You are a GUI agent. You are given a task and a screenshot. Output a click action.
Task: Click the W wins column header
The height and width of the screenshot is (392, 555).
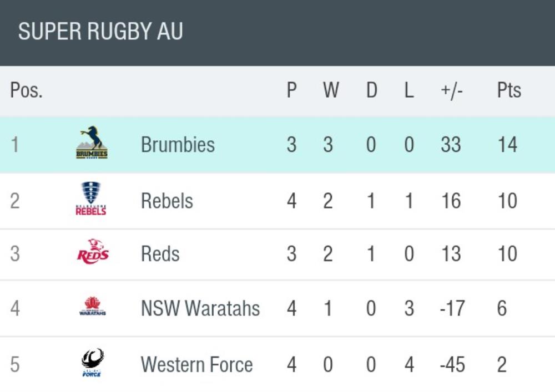(331, 91)
